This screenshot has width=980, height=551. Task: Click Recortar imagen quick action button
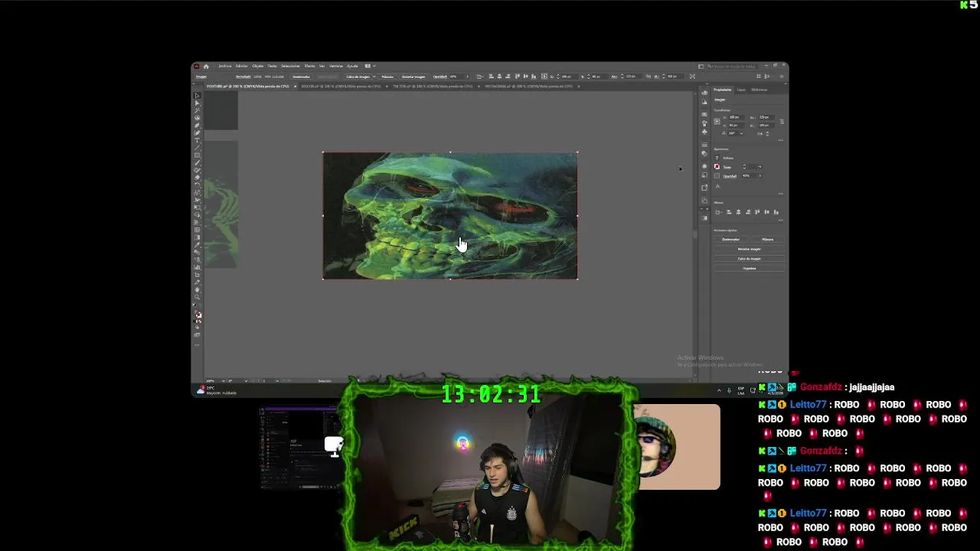coord(750,249)
